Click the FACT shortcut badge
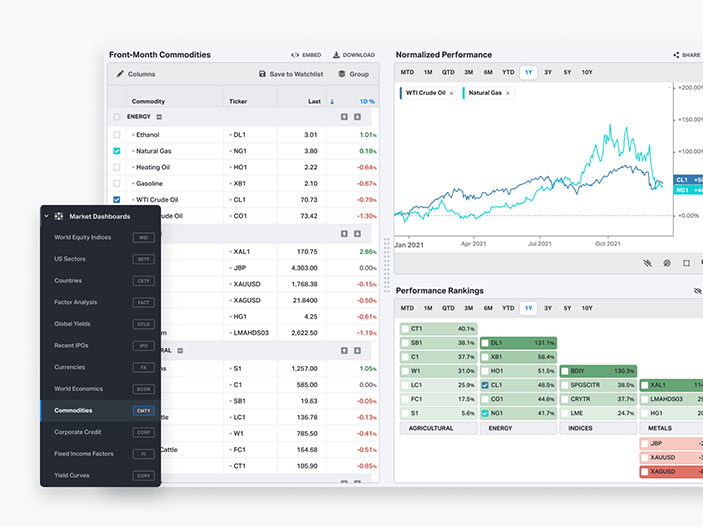 (143, 302)
